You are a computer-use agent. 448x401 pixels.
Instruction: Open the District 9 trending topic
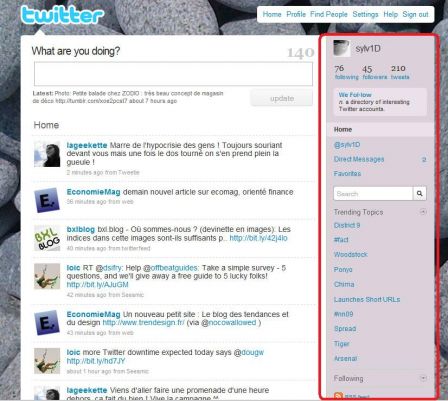click(x=347, y=225)
